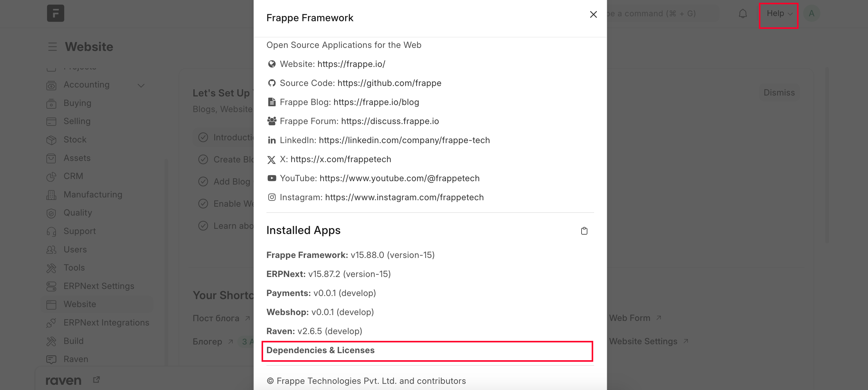Close the Frappe Framework dialog
The width and height of the screenshot is (868, 390).
coord(593,14)
